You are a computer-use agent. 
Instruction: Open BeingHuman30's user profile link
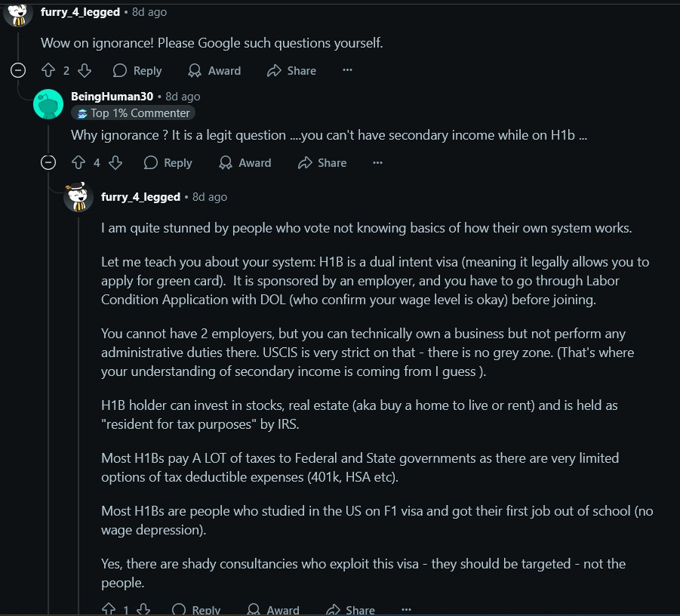[x=112, y=97]
